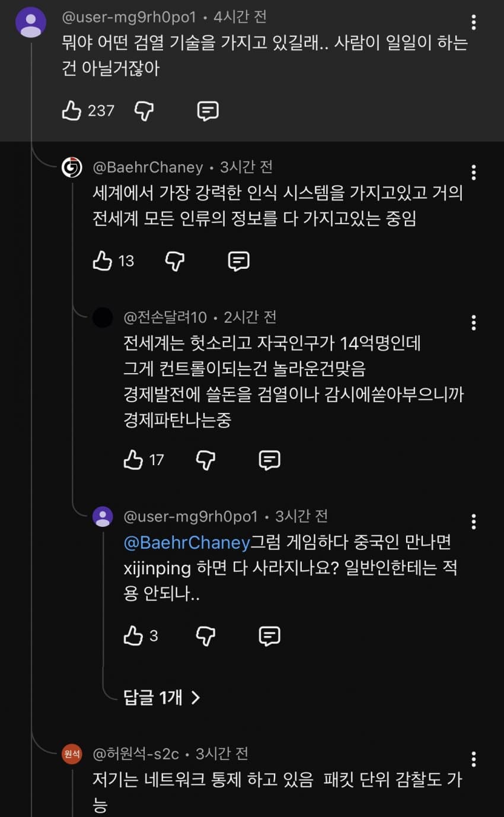This screenshot has width=504, height=817.
Task: Dislike the xijinping reply
Action: point(206,636)
